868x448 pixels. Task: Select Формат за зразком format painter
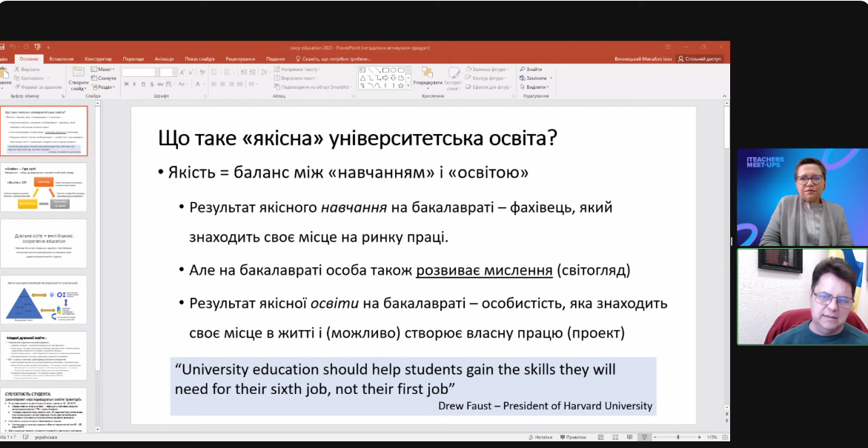point(38,87)
